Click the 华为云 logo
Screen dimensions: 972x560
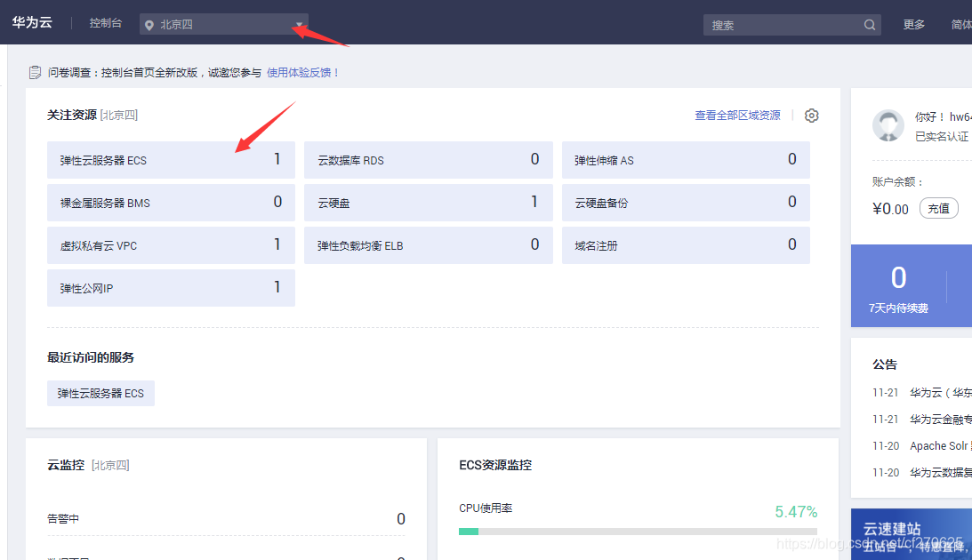point(32,22)
